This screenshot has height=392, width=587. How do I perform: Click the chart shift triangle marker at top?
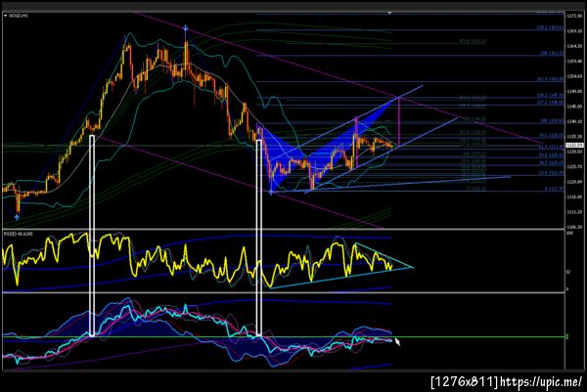tap(389, 13)
